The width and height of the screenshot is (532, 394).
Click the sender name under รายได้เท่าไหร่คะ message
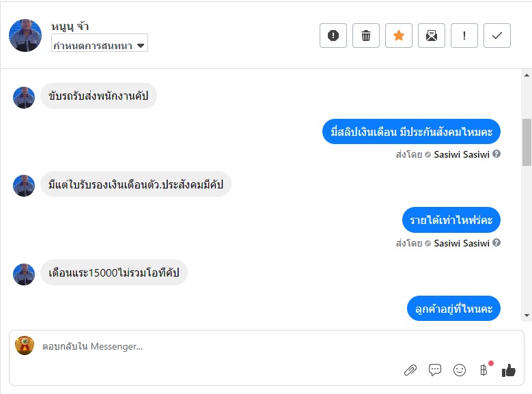[x=462, y=243]
